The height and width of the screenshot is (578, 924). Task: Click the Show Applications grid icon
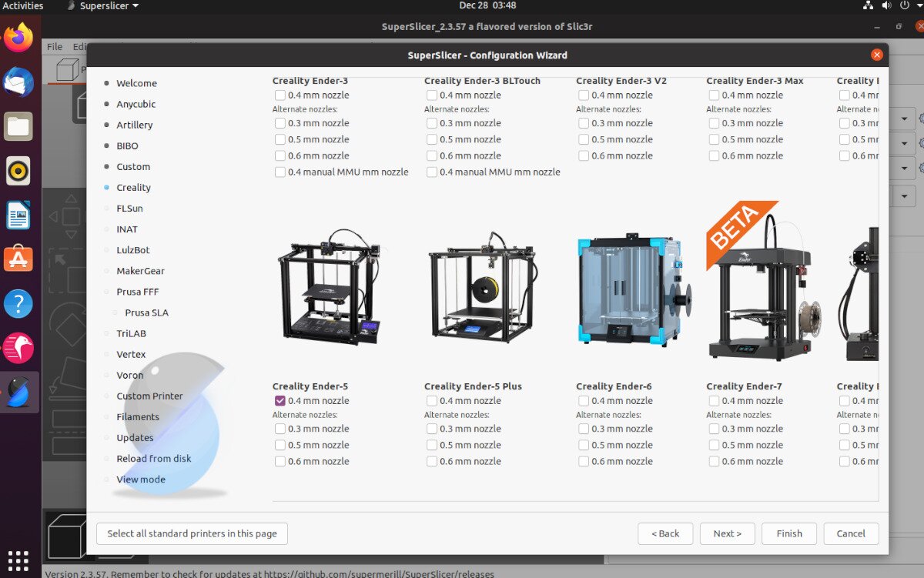pyautogui.click(x=19, y=560)
